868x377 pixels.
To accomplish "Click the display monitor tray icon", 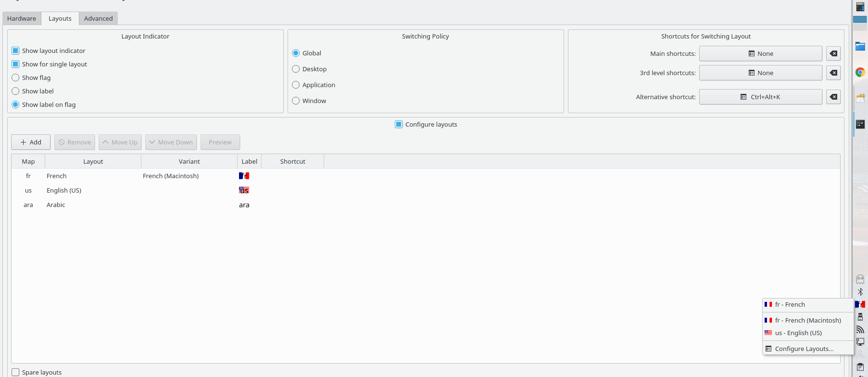I will pos(860,342).
